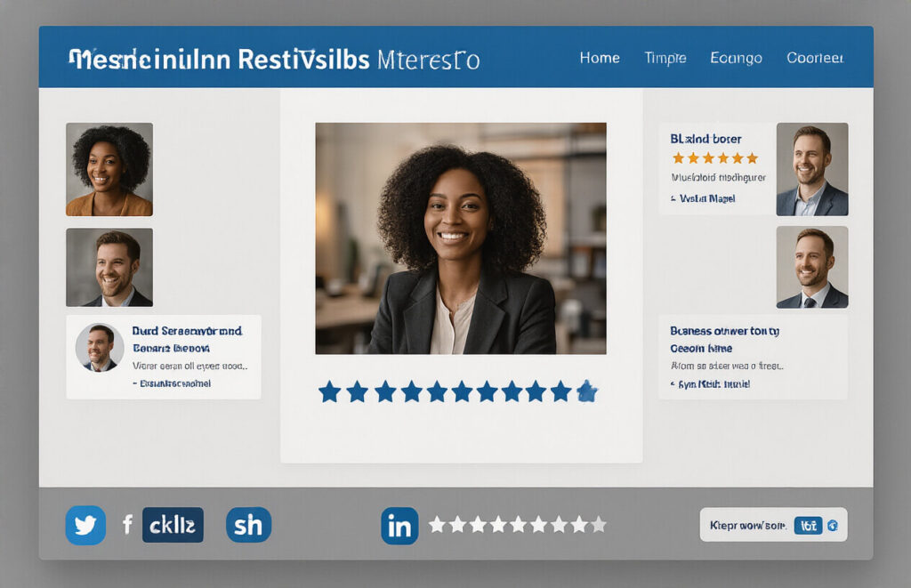Select the orange star rating under 'BLalnd boter'
The width and height of the screenshot is (911, 588).
point(715,158)
